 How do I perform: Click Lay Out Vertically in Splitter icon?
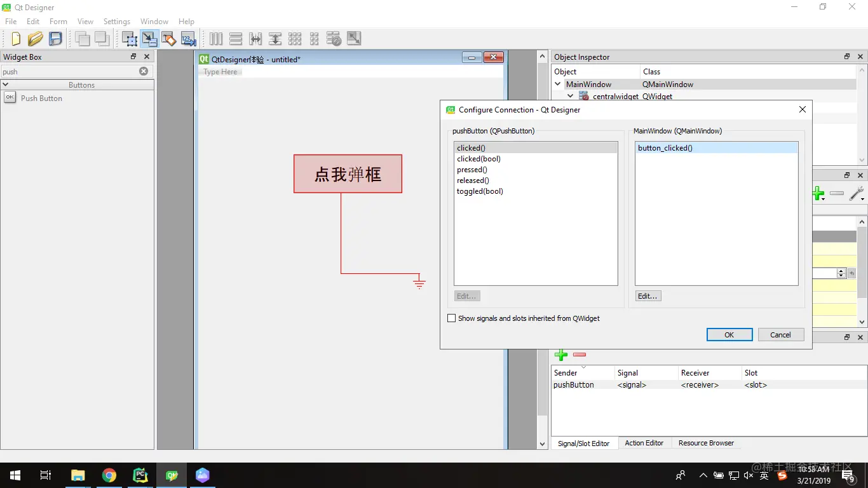coord(275,39)
